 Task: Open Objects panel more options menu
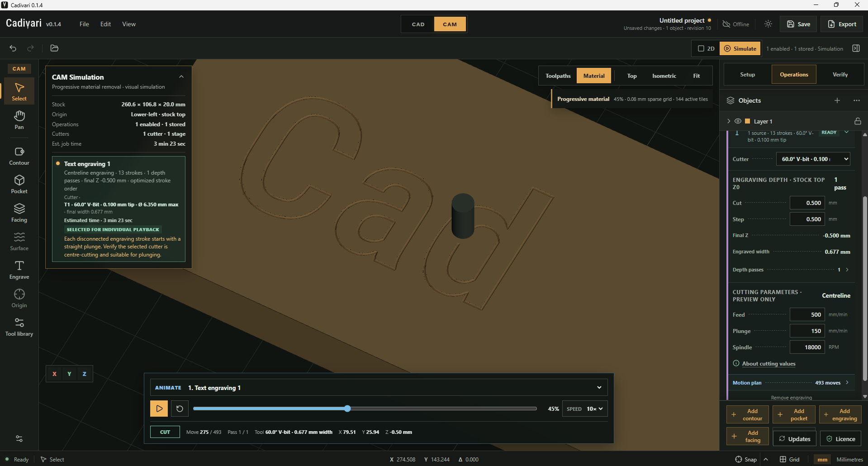(857, 100)
